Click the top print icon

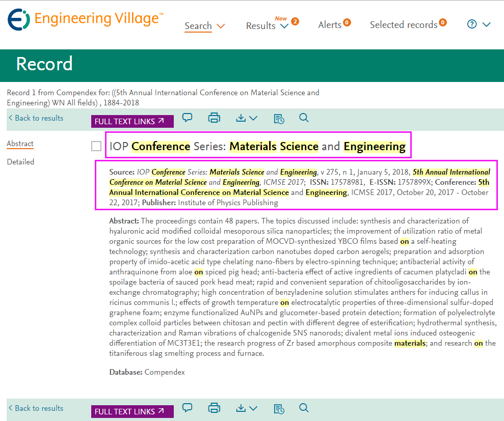(214, 118)
